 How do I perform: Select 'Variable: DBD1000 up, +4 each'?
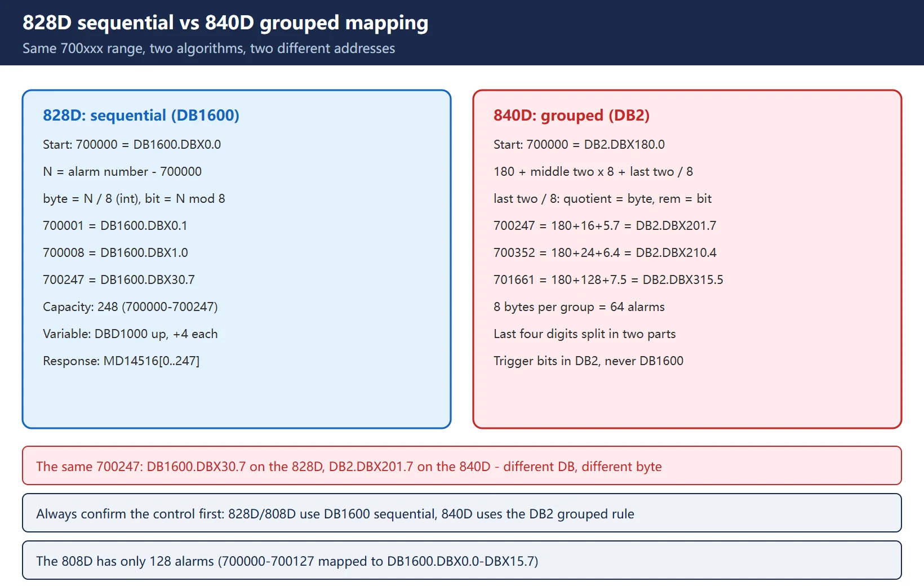(130, 334)
